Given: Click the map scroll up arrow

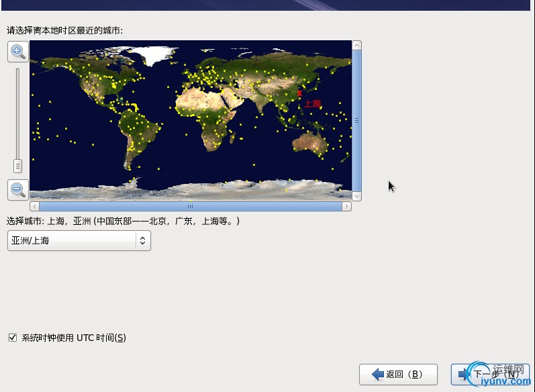Looking at the screenshot, I should [x=356, y=46].
